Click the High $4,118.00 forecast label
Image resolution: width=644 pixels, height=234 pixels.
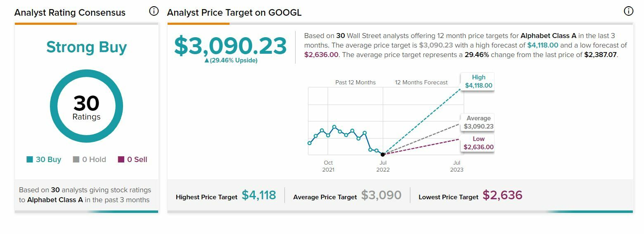tap(478, 81)
